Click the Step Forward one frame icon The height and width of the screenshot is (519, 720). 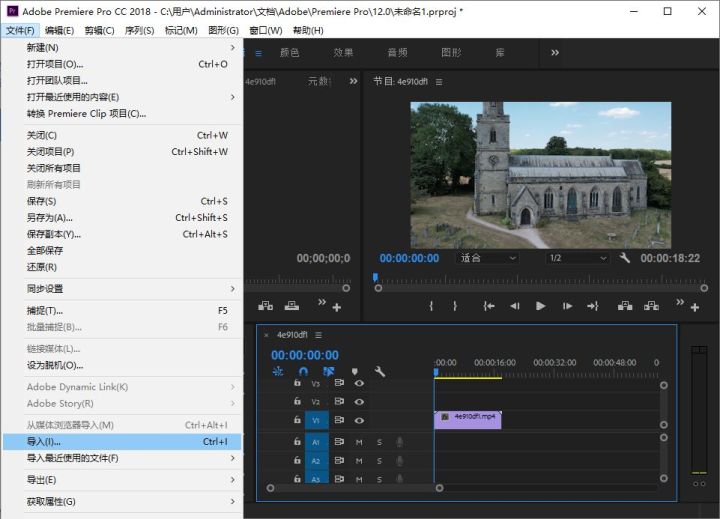coord(567,307)
